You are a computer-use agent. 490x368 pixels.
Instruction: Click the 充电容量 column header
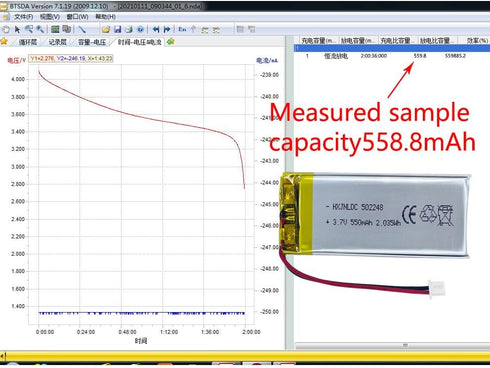coord(318,40)
